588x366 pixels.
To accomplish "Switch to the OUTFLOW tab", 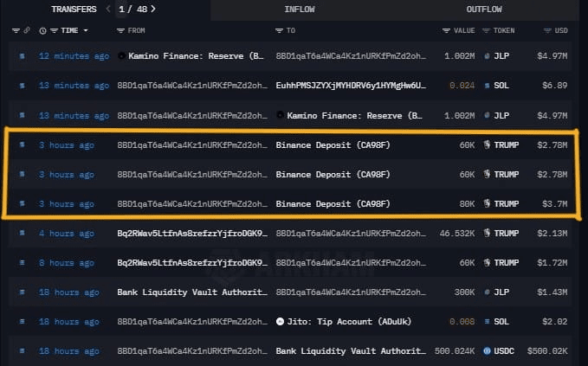I will pos(484,10).
